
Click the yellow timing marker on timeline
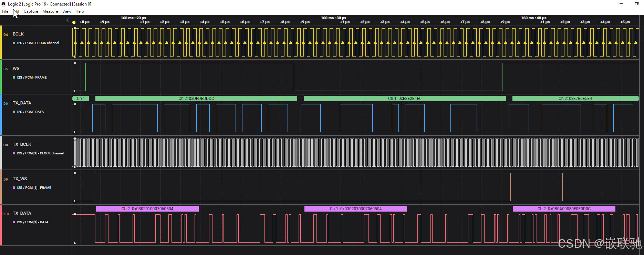pyautogui.click(x=74, y=22)
